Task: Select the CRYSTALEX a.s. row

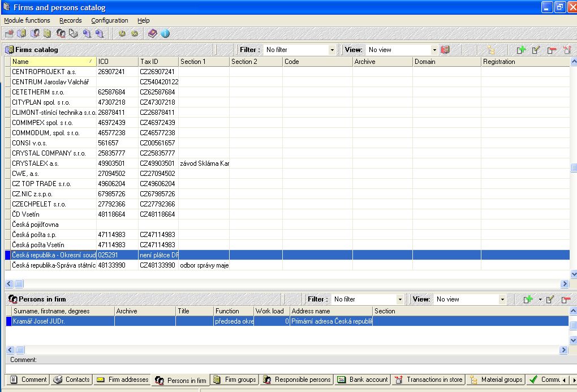Action: tap(287, 163)
